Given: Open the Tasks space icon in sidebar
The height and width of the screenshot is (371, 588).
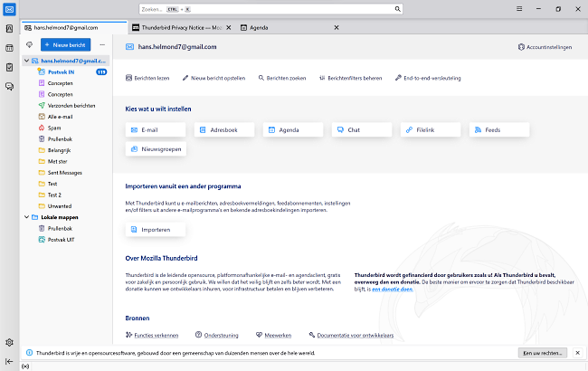Looking at the screenshot, I should (x=9, y=67).
